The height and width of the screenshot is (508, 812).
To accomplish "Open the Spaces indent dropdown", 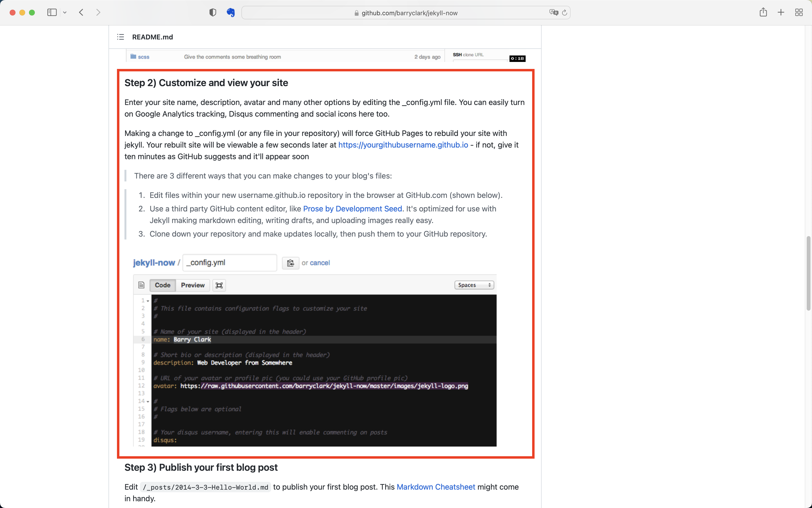I will click(x=474, y=285).
